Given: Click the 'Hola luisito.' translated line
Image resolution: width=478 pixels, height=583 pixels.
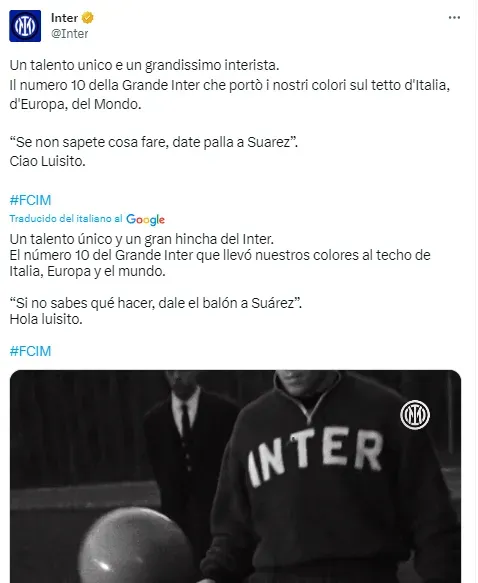Looking at the screenshot, I should pyautogui.click(x=46, y=319).
